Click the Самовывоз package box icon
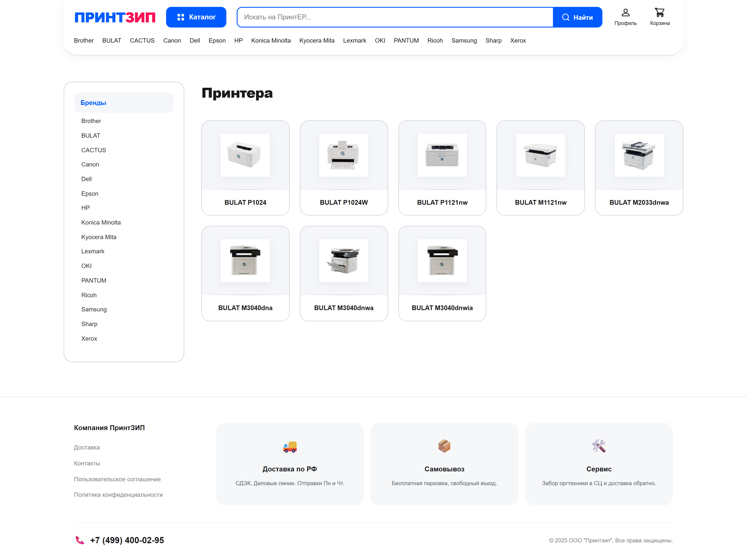The image size is (747, 560). (x=444, y=446)
